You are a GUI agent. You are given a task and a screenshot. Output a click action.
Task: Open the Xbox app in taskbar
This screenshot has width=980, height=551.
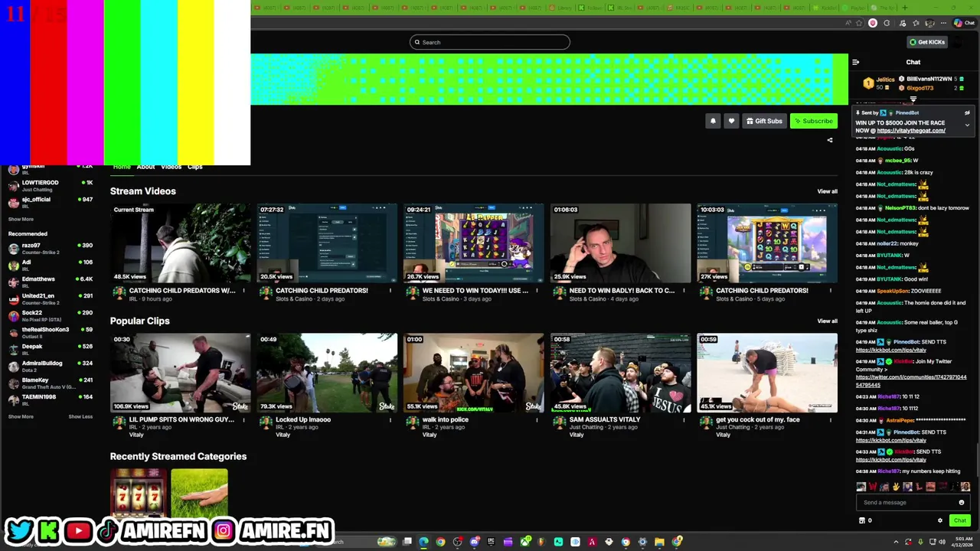click(524, 542)
